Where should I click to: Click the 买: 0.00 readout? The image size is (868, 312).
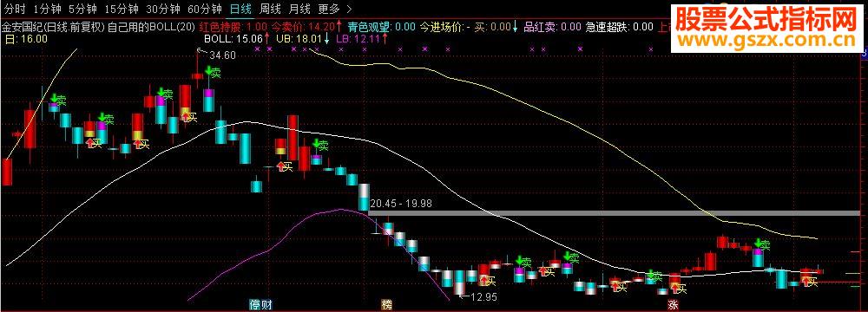point(492,26)
